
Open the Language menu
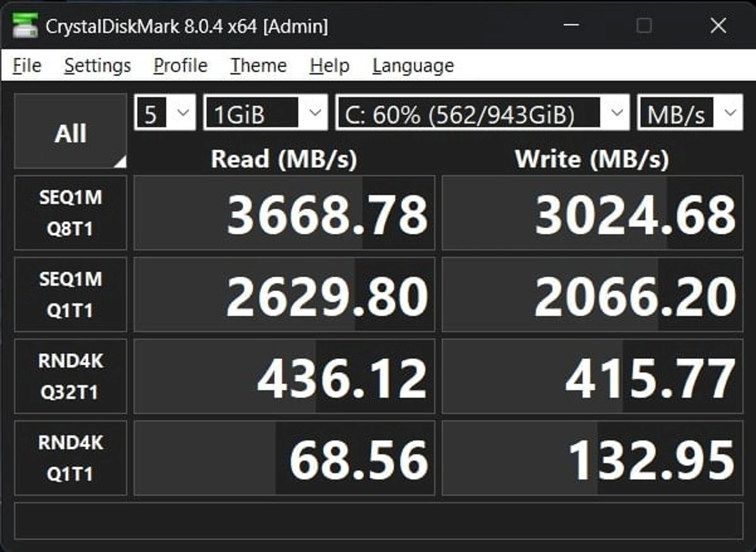coord(413,65)
